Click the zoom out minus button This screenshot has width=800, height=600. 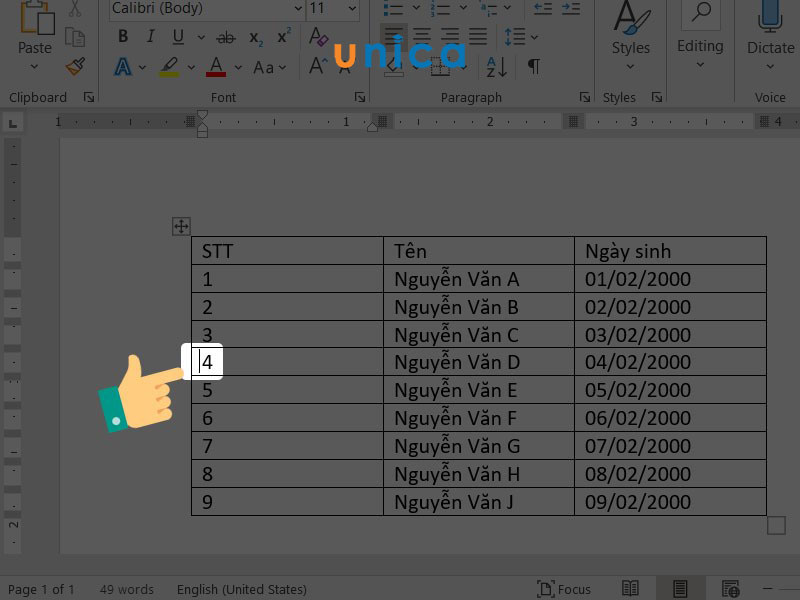(767, 588)
